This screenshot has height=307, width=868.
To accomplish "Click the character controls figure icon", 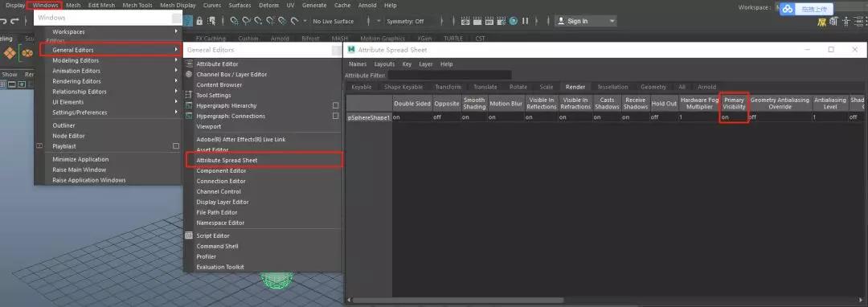I will pyautogui.click(x=845, y=23).
